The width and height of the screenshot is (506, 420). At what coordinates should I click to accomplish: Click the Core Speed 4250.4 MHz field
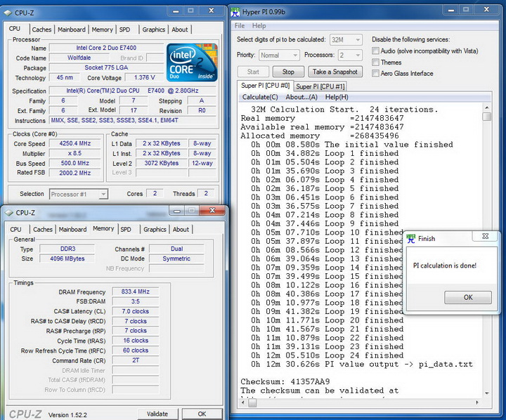[x=75, y=143]
